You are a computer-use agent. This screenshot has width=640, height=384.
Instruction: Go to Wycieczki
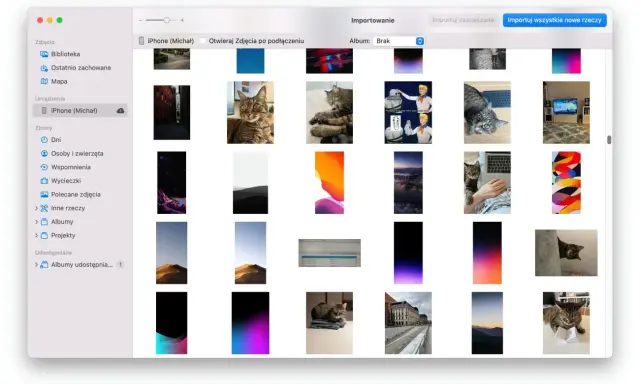(x=66, y=180)
